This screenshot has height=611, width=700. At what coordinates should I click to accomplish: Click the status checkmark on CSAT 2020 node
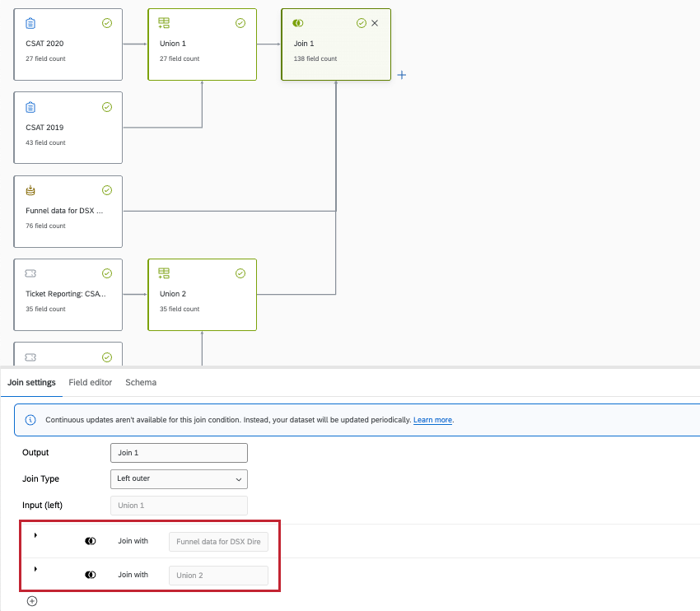(106, 23)
